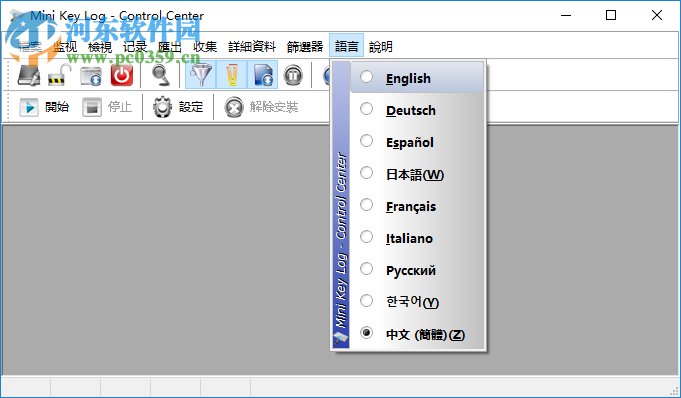The height and width of the screenshot is (398, 681).
Task: Close the open 語言 menu
Action: coord(347,45)
